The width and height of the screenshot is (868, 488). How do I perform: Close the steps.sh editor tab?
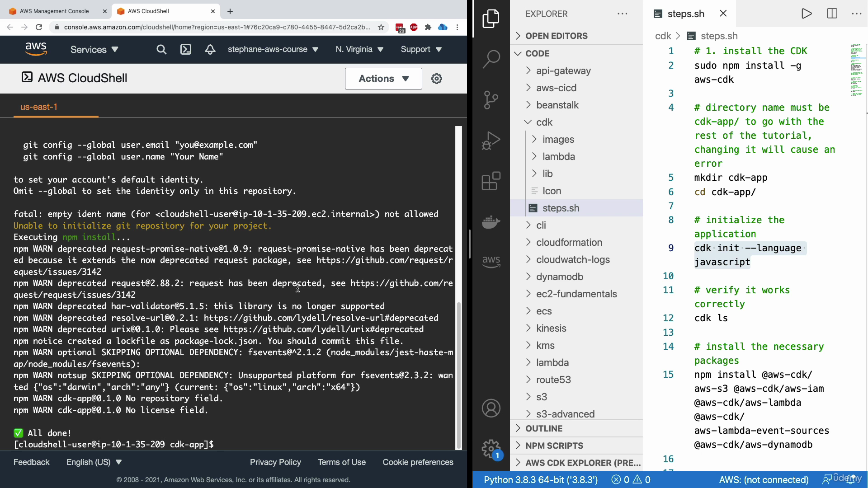pos(723,14)
